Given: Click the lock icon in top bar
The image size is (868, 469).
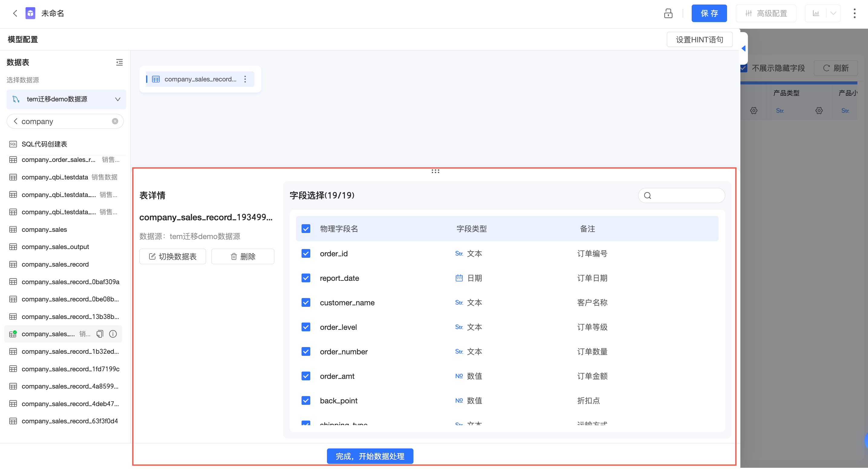Looking at the screenshot, I should pyautogui.click(x=668, y=13).
